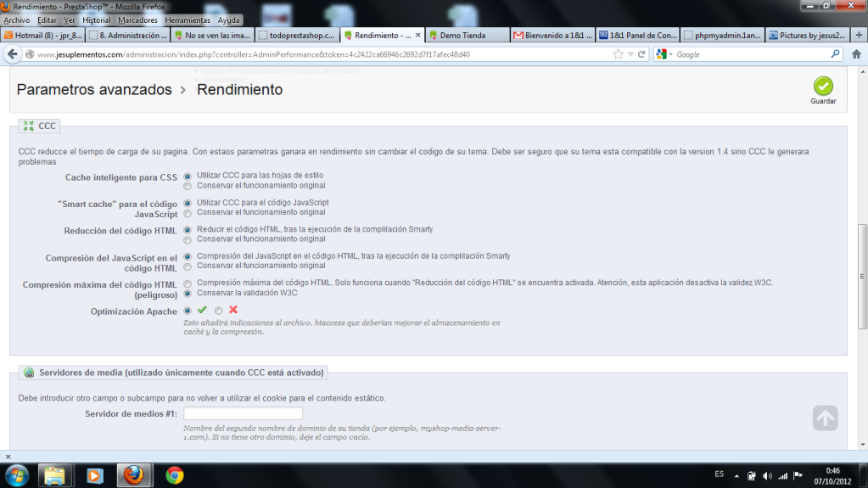The image size is (868, 488).
Task: Click 'Parametros avanzados' breadcrumb link
Action: (94, 90)
